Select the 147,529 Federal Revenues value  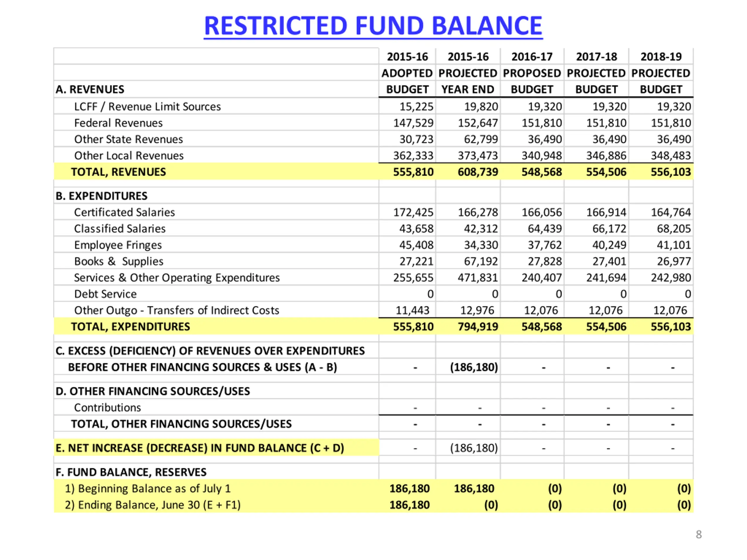(x=413, y=123)
